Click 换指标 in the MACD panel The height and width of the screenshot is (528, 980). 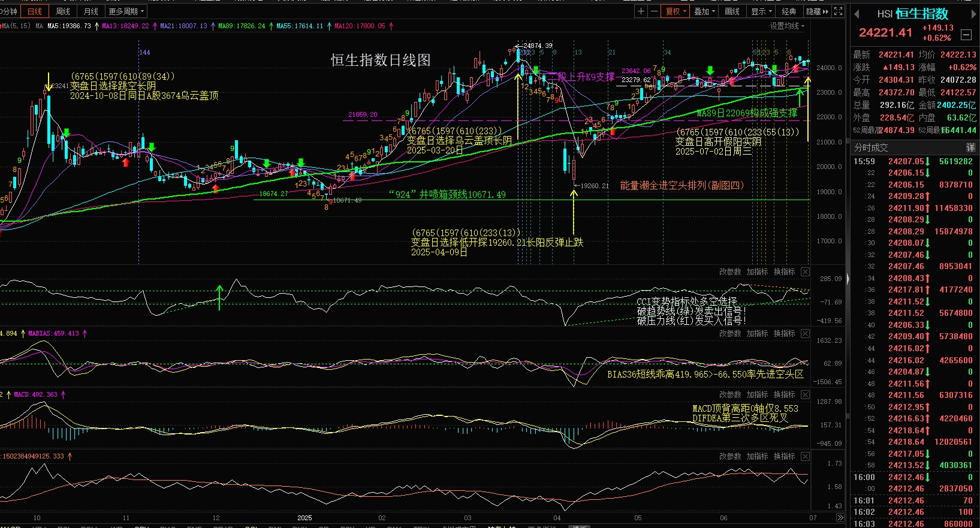tap(784, 395)
